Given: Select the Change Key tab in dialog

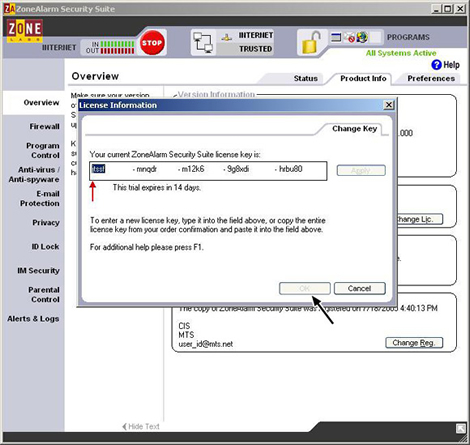Looking at the screenshot, I should click(x=354, y=129).
